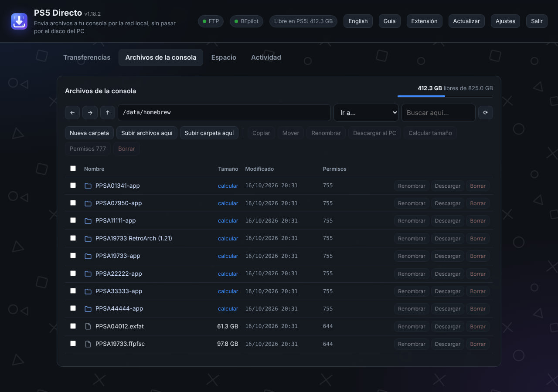
Task: Click Renombrar for PPSA07950-app
Action: (412, 203)
